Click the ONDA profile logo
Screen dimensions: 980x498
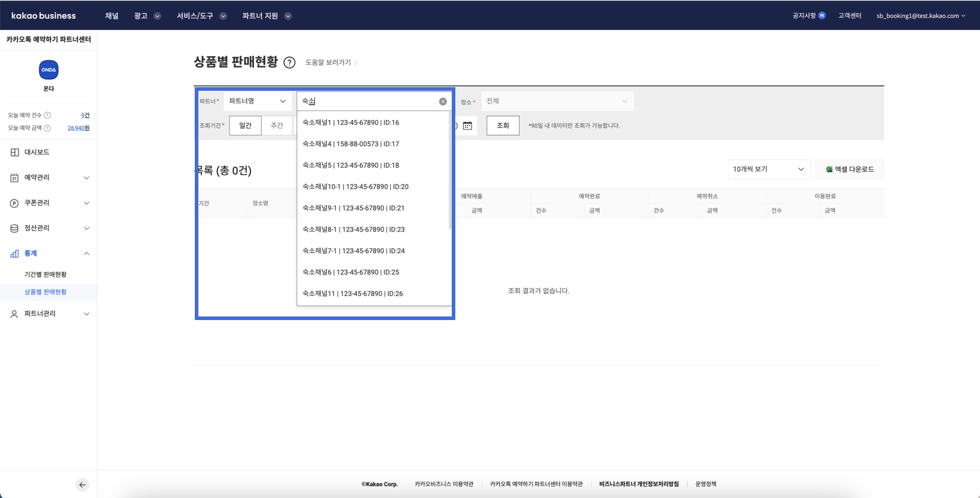click(48, 70)
